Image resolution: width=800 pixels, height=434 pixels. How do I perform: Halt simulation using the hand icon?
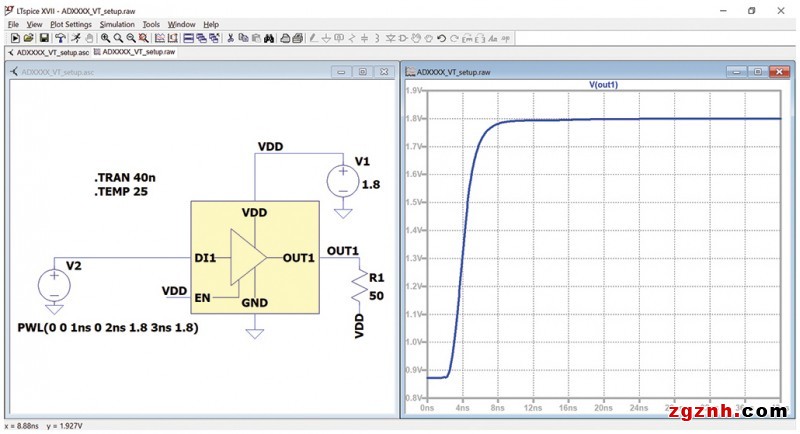click(89, 38)
